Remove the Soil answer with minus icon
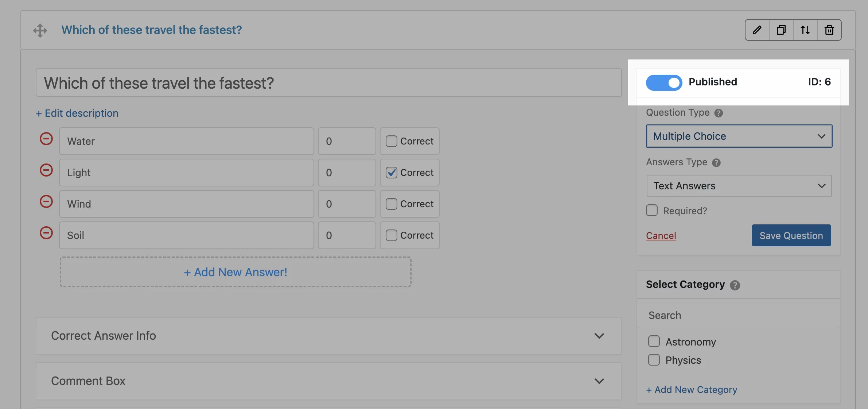This screenshot has width=868, height=409. pos(46,232)
